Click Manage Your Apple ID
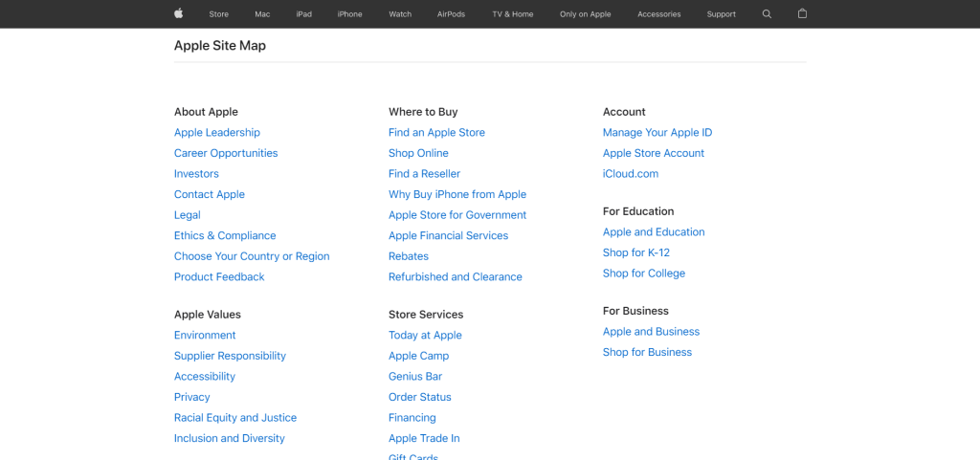 pos(657,132)
